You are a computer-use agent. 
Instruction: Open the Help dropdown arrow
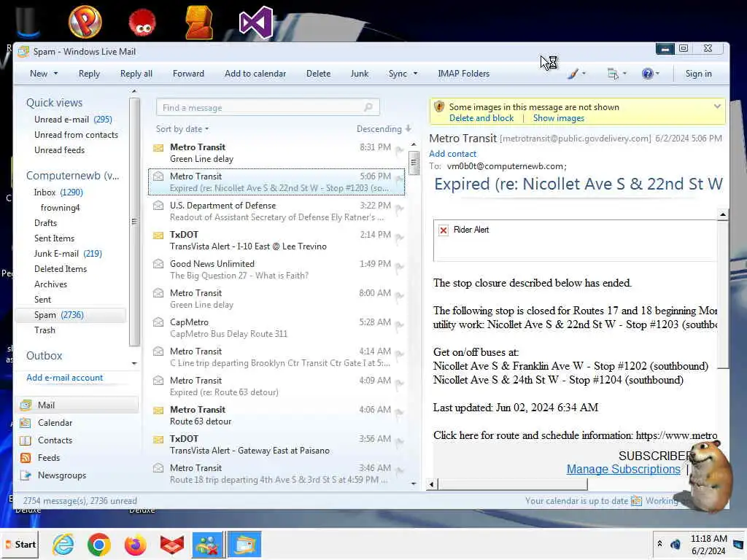click(x=658, y=74)
